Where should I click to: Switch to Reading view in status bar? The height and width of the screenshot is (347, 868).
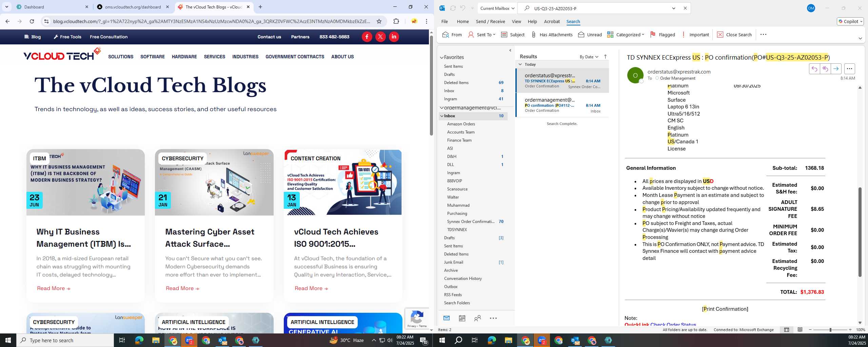(x=800, y=330)
